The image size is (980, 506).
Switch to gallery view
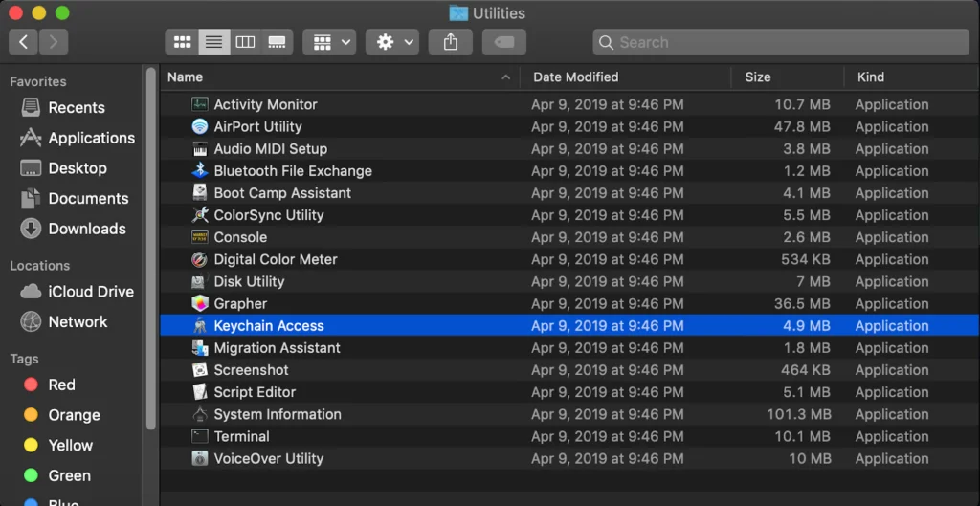[277, 42]
